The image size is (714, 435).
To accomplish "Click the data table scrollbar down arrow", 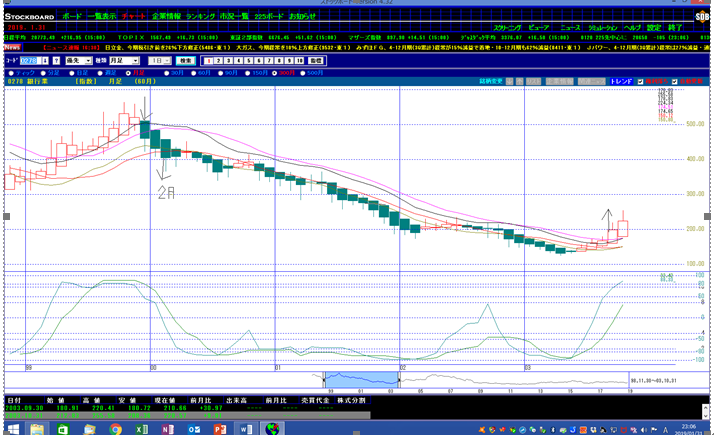I will 706,416.
